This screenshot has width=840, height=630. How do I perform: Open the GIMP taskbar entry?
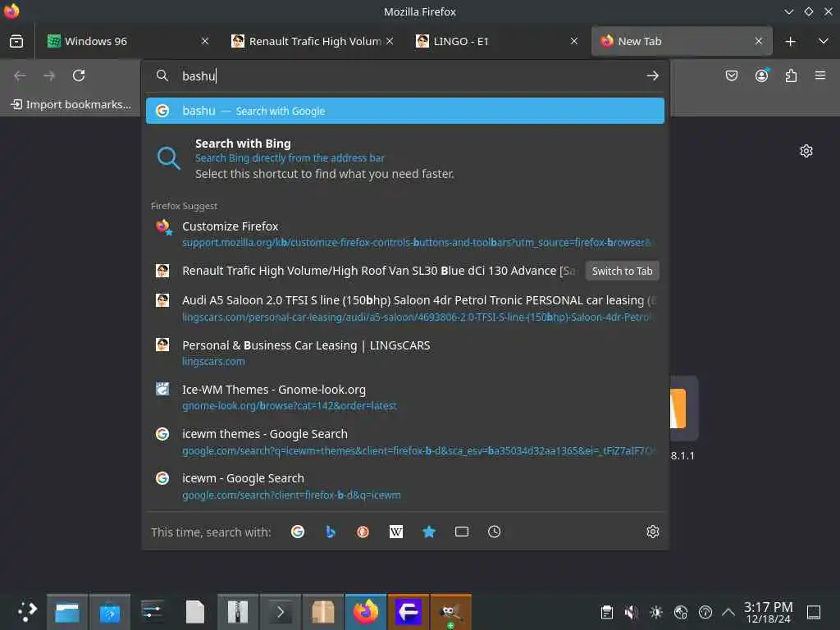pos(450,612)
